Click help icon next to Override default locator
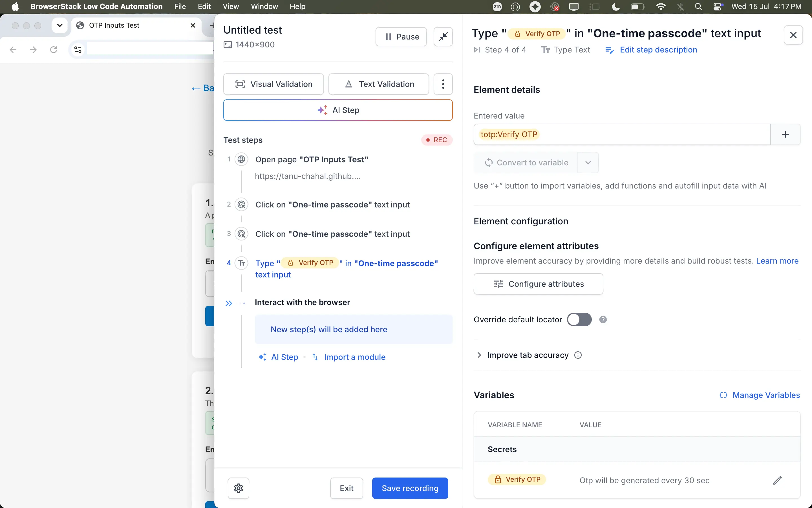812x508 pixels. click(x=603, y=319)
